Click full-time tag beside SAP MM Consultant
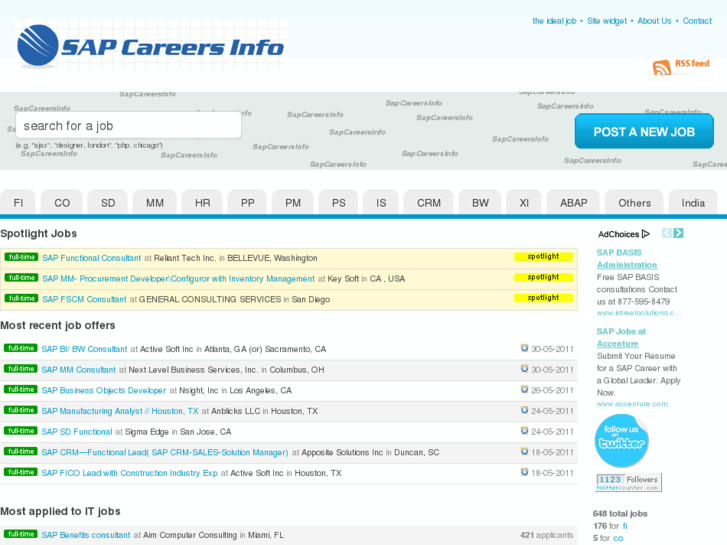Screen dimensions: 727x545 tap(20, 369)
